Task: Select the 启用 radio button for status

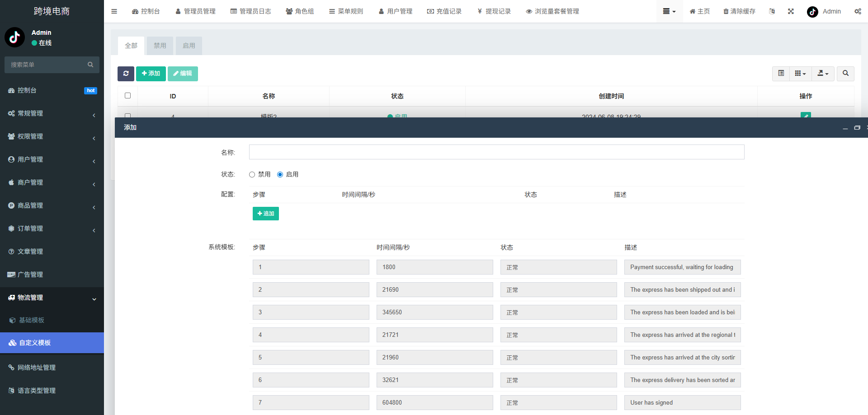Action: point(280,174)
